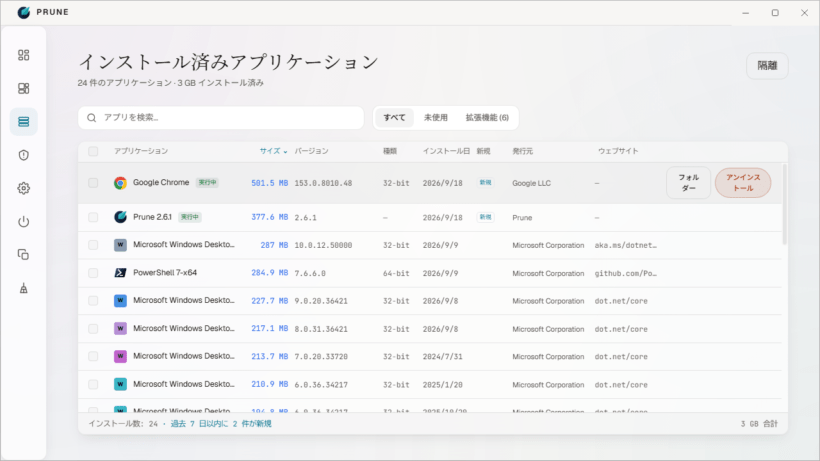Check the checkbox for 287 MB row

tap(93, 245)
